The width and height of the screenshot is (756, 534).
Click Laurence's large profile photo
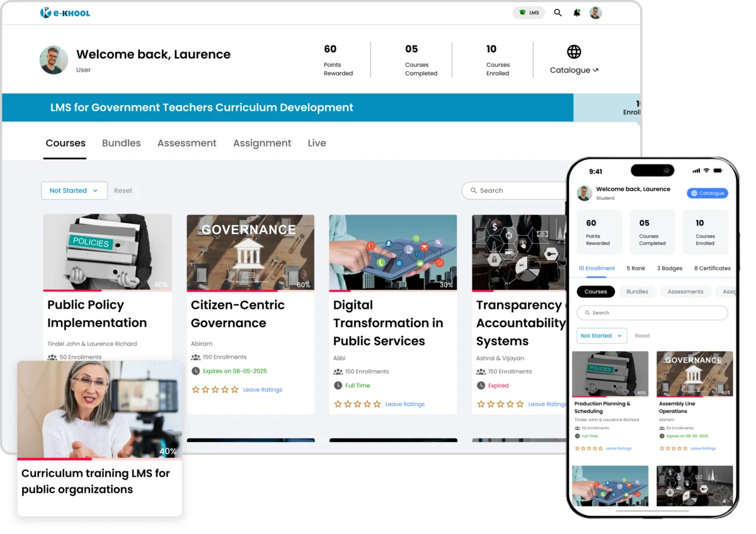(x=54, y=60)
